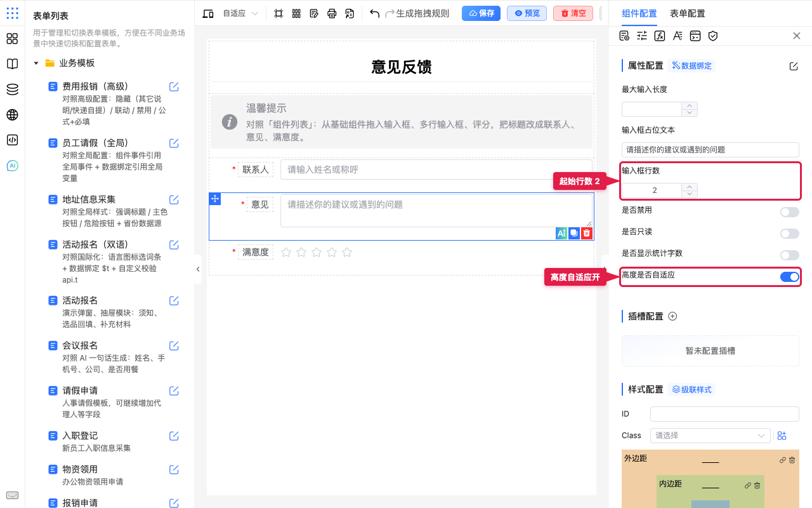The height and width of the screenshot is (508, 812).
Task: Turn off the 高度是否自适应 switch
Action: [x=790, y=277]
